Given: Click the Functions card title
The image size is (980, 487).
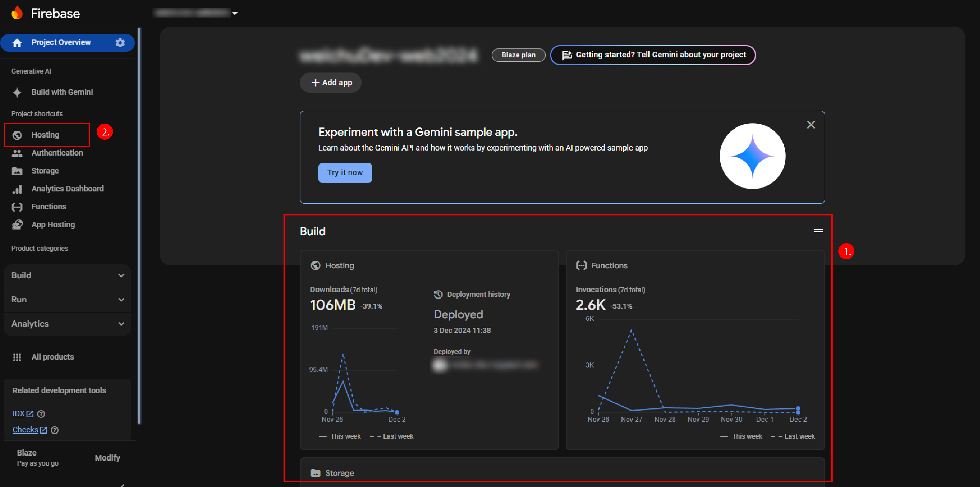Looking at the screenshot, I should click(609, 266).
